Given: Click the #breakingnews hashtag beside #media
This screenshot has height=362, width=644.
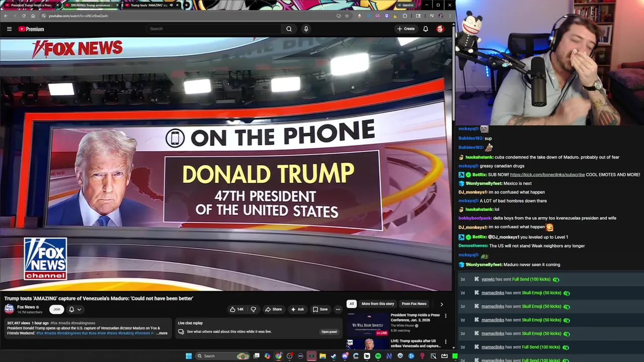Looking at the screenshot, I should (83, 323).
